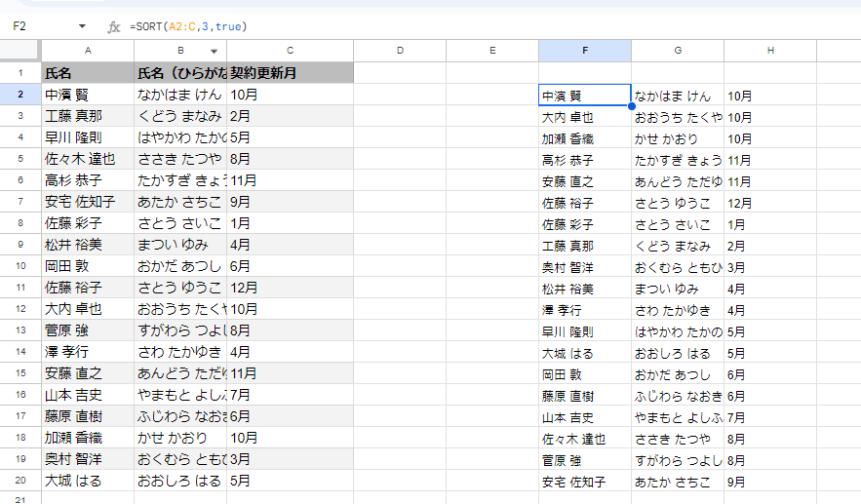Select column D header
The width and height of the screenshot is (861, 504).
click(400, 51)
